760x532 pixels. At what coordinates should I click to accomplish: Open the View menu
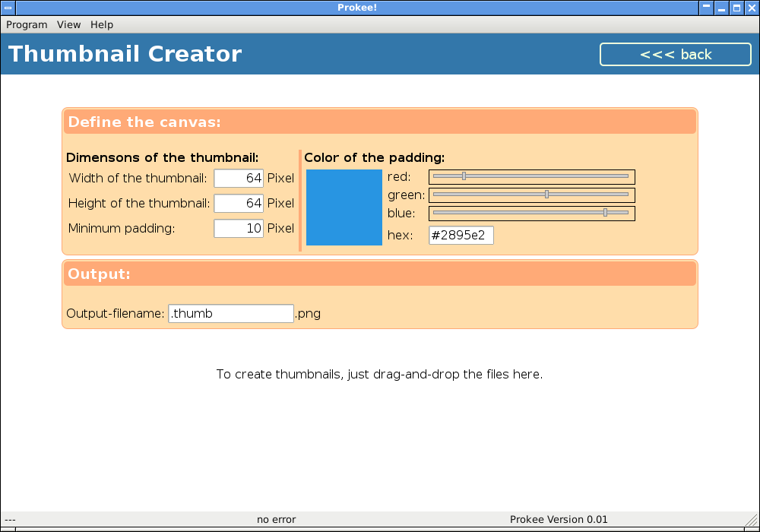[68, 24]
